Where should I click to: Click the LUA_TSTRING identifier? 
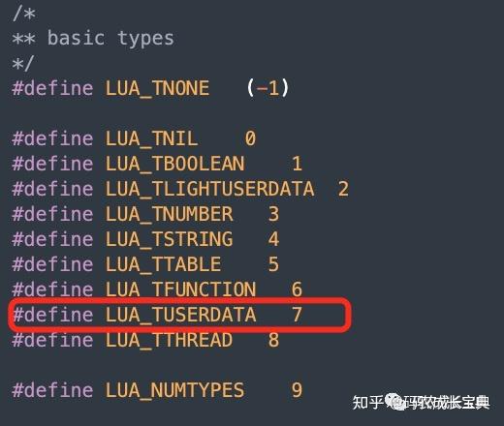tap(169, 239)
